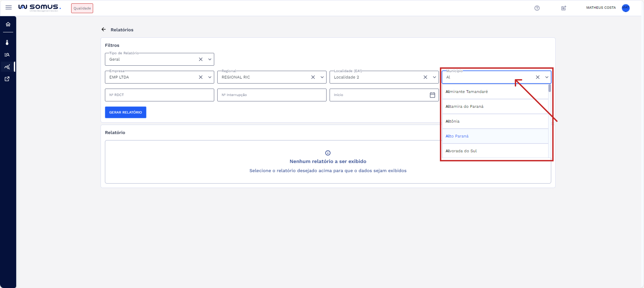Open the list search sidebar icon
644x288 pixels.
click(x=7, y=55)
